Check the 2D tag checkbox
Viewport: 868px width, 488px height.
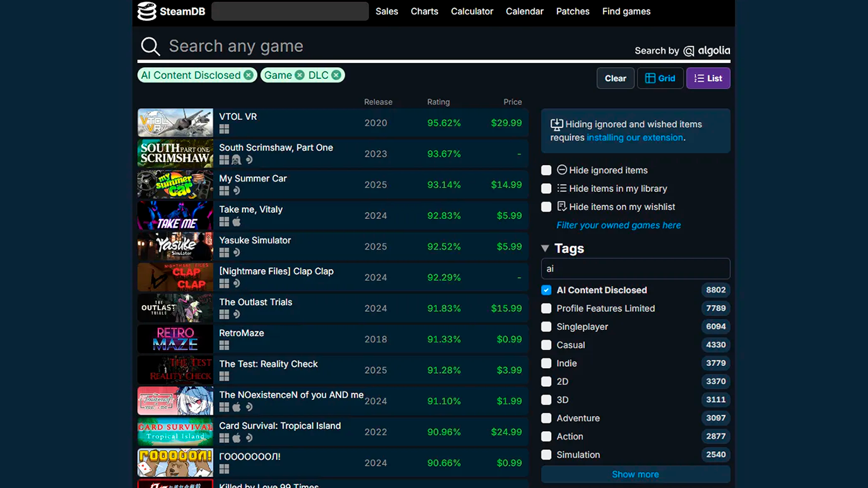546,381
